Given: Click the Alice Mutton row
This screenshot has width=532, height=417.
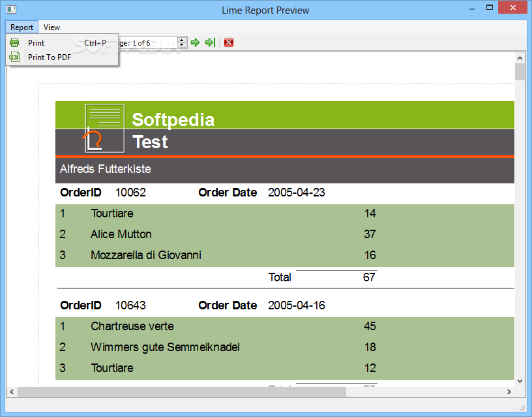Looking at the screenshot, I should coord(285,234).
